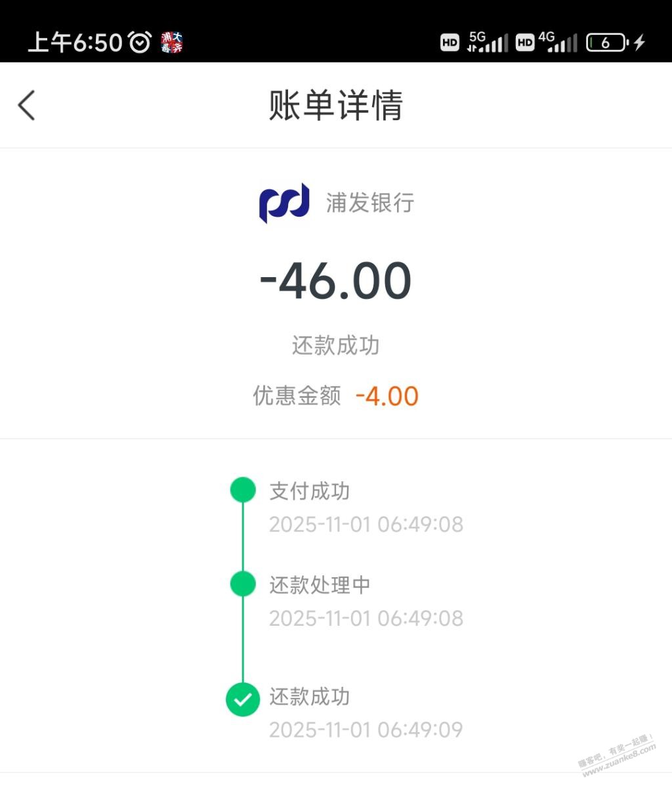Tap the 账单详情 page title

pyautogui.click(x=335, y=105)
